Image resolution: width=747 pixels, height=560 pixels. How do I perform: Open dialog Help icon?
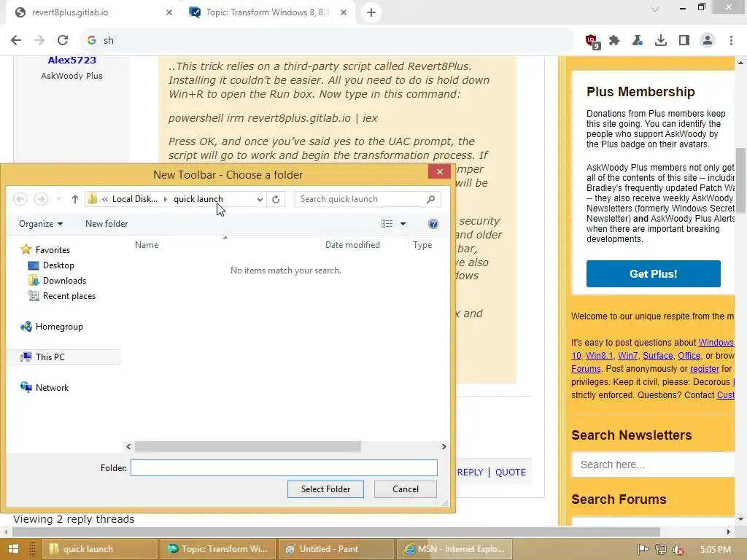[x=433, y=224]
